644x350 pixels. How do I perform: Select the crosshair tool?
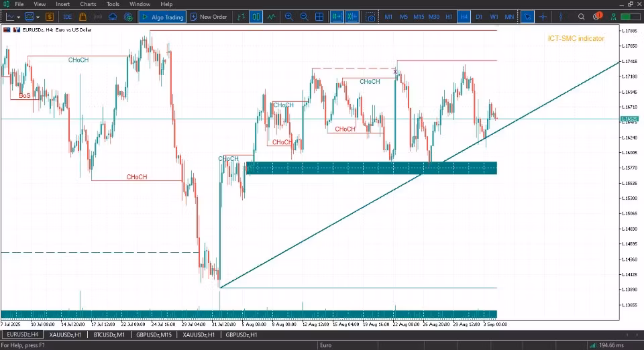coord(543,17)
